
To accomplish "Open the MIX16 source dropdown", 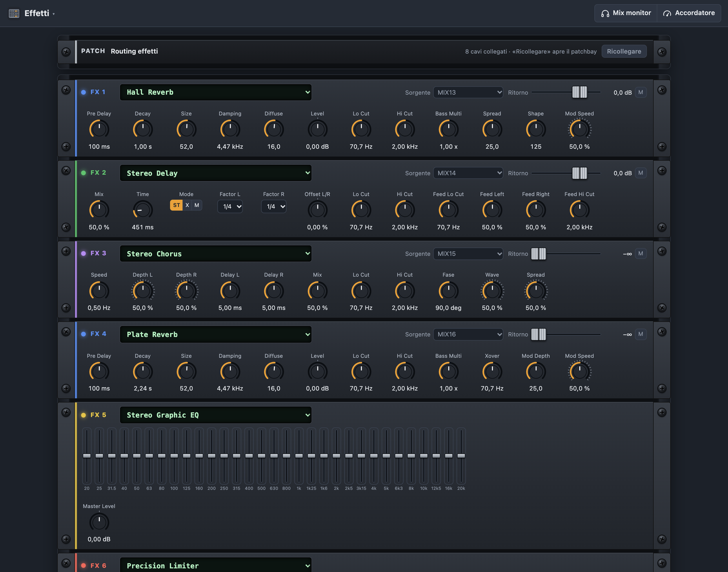I will coord(468,334).
